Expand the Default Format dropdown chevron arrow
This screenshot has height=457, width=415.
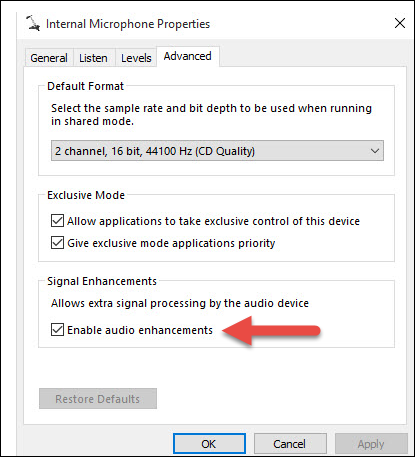tap(375, 151)
